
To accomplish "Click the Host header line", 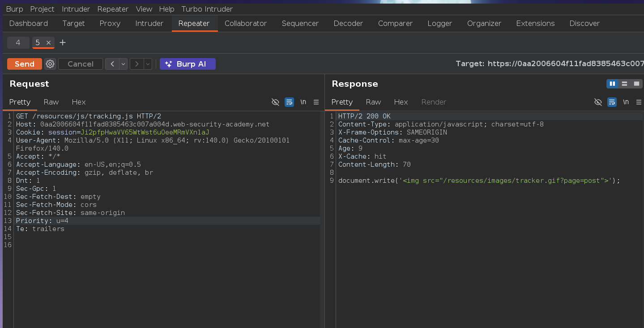I will 143,124.
